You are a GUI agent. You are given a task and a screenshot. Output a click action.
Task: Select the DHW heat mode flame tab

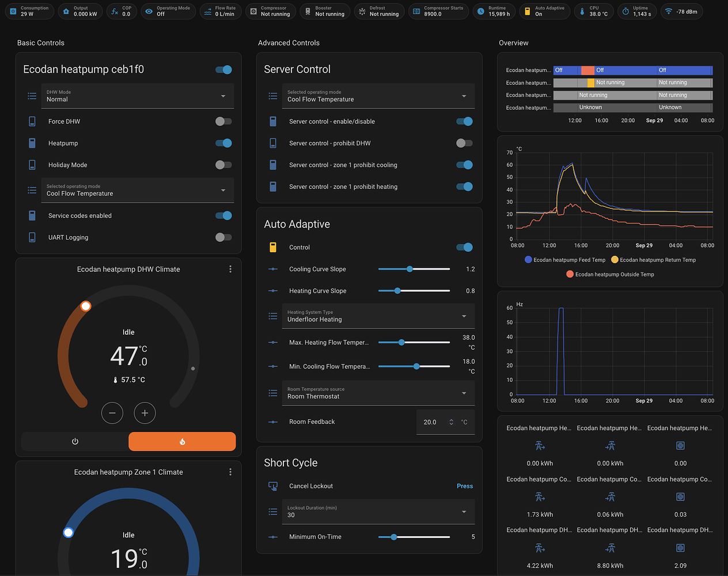[182, 441]
